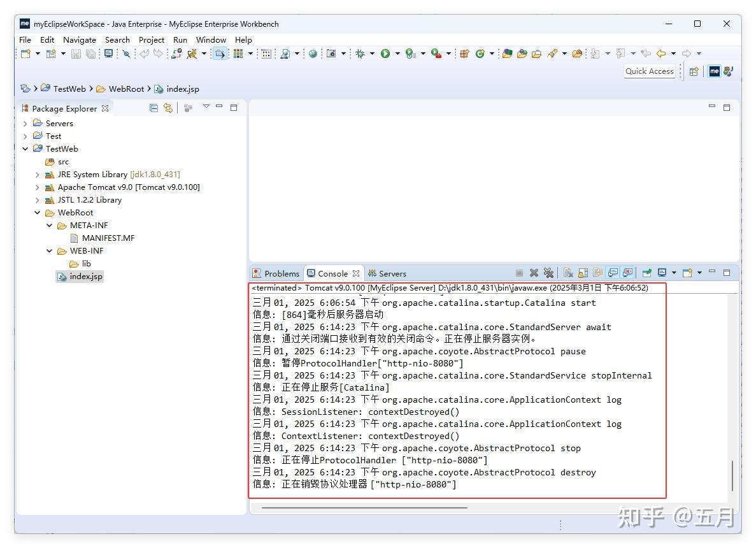Enable Link with Editor in Package Explorer

tap(168, 108)
